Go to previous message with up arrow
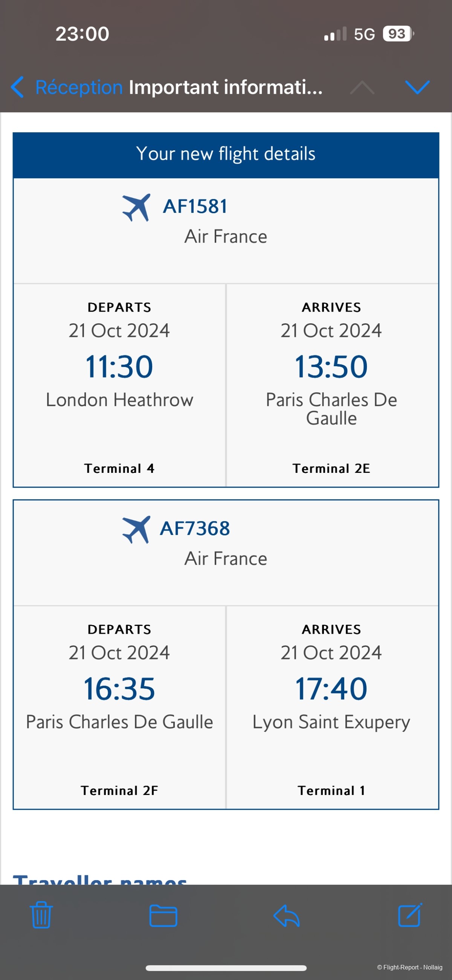This screenshot has height=980, width=452. pyautogui.click(x=362, y=87)
